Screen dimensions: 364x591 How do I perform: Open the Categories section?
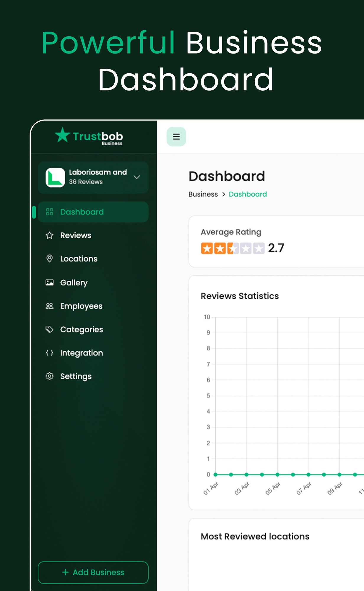93,329
